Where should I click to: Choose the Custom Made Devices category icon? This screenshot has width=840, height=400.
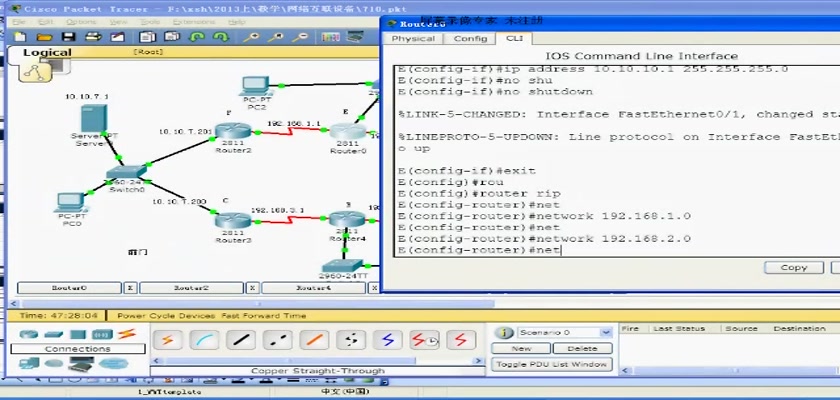(x=80, y=365)
